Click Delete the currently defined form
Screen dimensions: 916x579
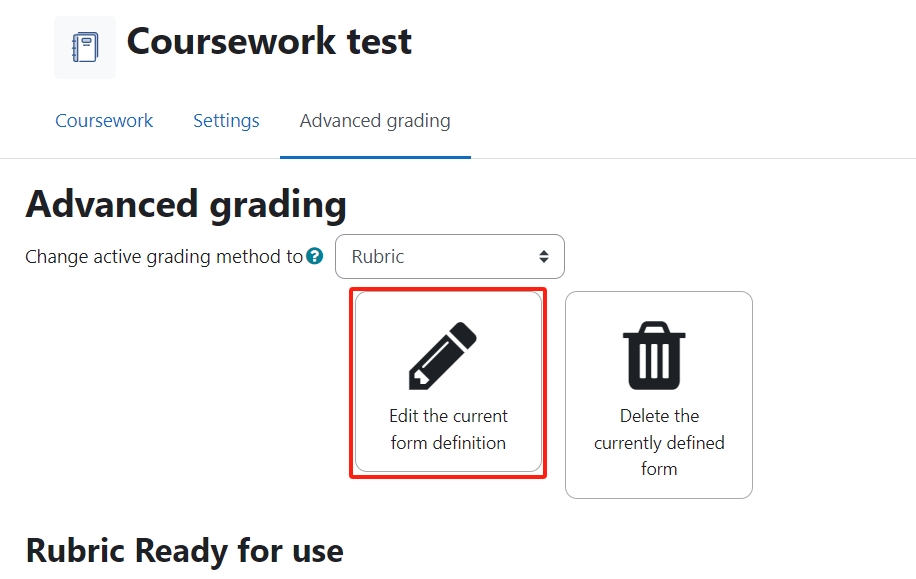[658, 442]
